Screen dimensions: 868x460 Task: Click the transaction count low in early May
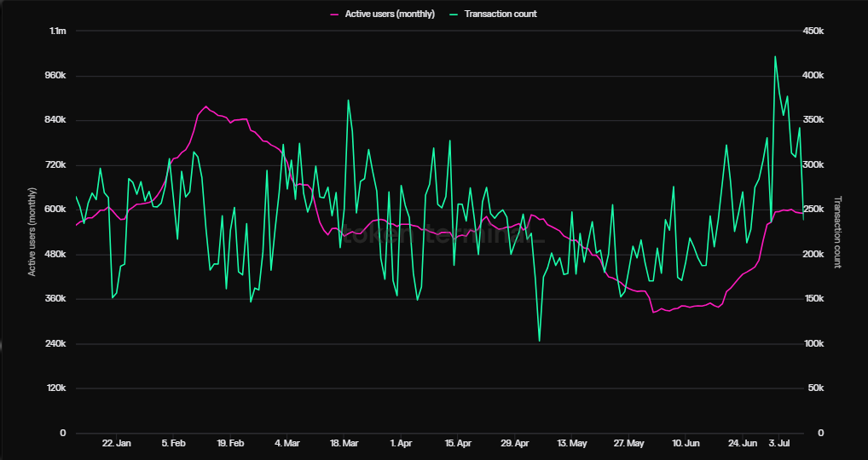pos(539,341)
